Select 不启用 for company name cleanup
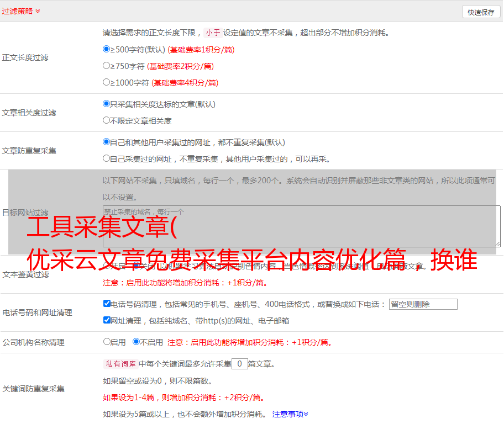The height and width of the screenshot is (424, 504). coord(136,342)
